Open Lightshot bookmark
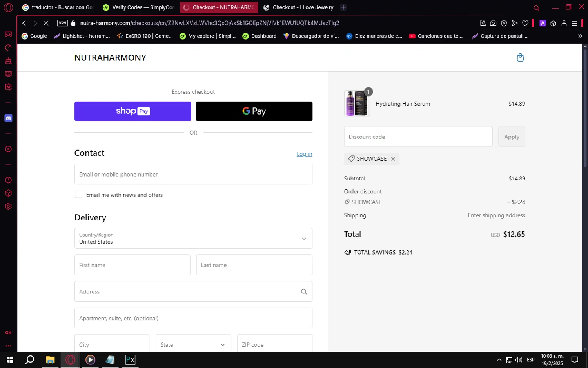This screenshot has height=368, width=588. click(82, 36)
